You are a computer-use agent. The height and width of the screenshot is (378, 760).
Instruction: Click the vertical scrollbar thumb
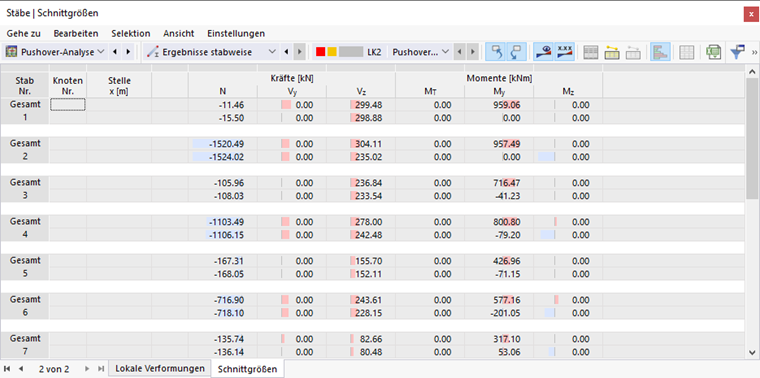coord(752,139)
